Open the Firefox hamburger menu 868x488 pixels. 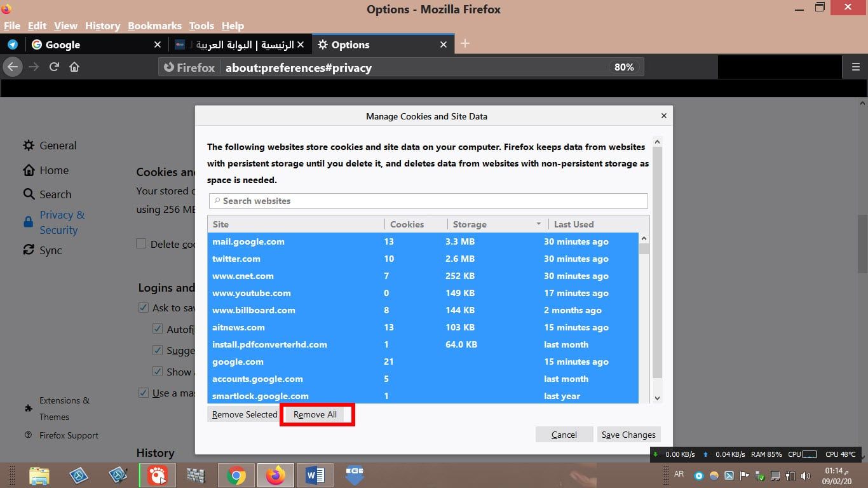coord(855,67)
